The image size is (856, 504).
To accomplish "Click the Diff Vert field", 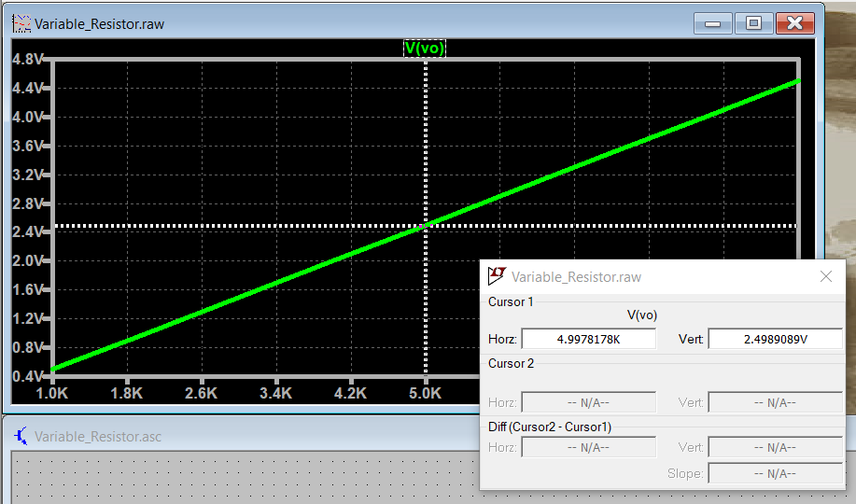I will (x=775, y=447).
